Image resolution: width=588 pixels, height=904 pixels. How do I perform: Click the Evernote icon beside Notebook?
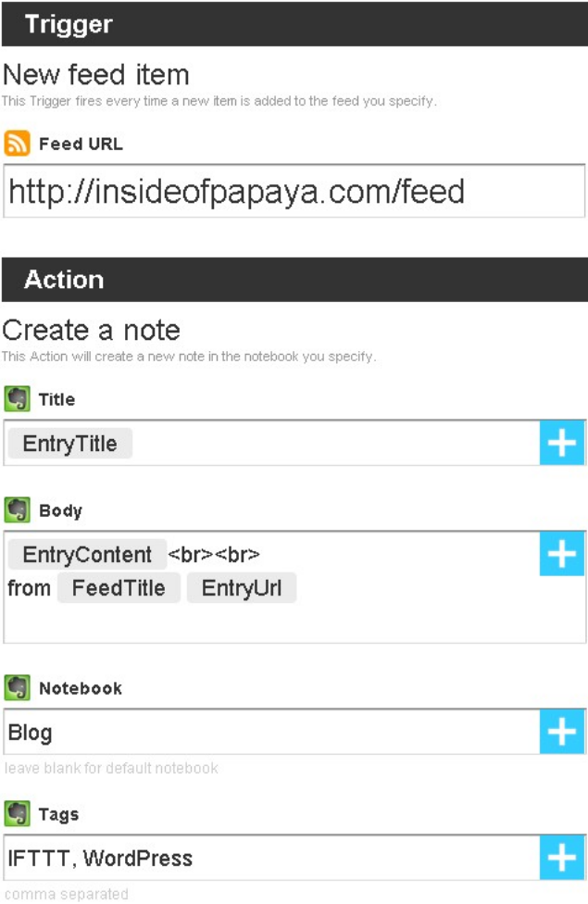(18, 688)
